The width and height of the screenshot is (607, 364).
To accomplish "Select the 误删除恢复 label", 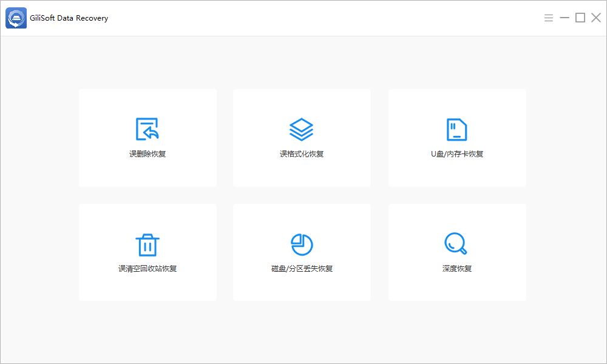I will tap(148, 154).
